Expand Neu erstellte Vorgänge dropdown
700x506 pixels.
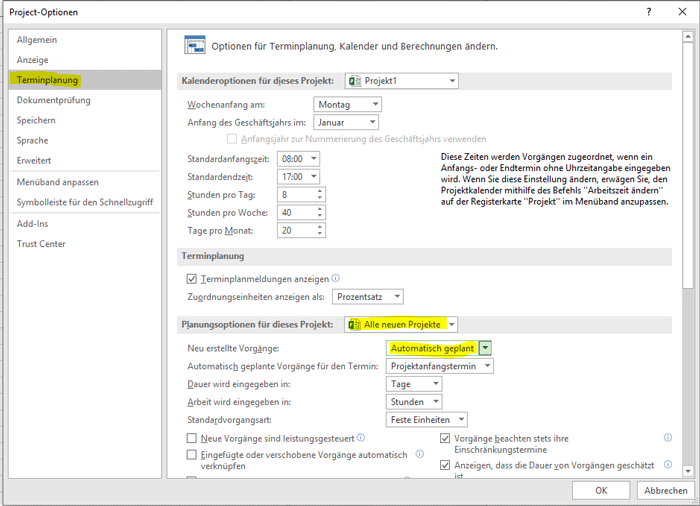485,348
